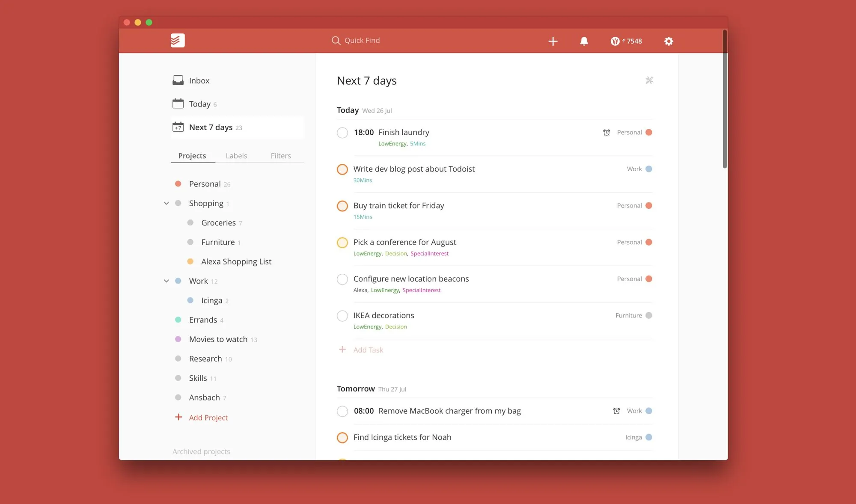View the karma score 7548
This screenshot has height=504, width=856.
(626, 41)
